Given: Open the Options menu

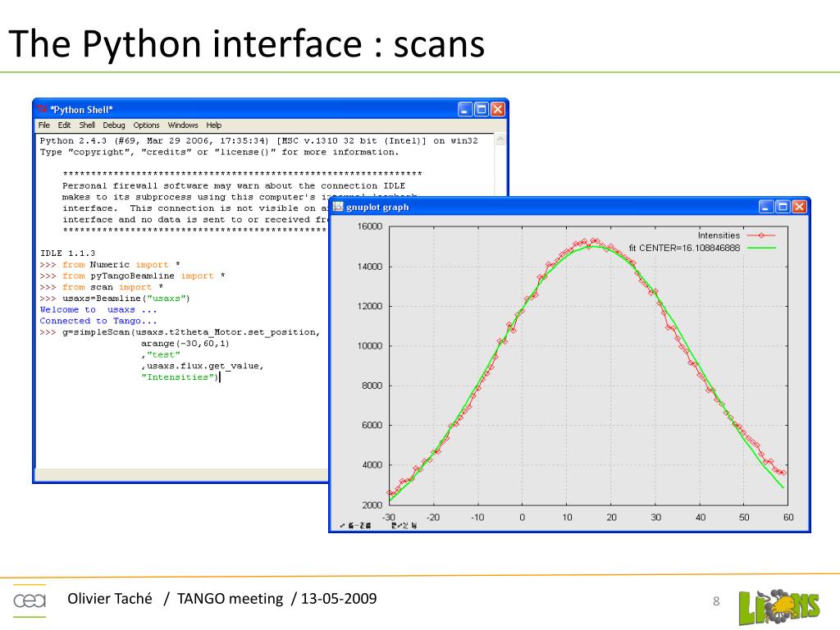Looking at the screenshot, I should 146,126.
